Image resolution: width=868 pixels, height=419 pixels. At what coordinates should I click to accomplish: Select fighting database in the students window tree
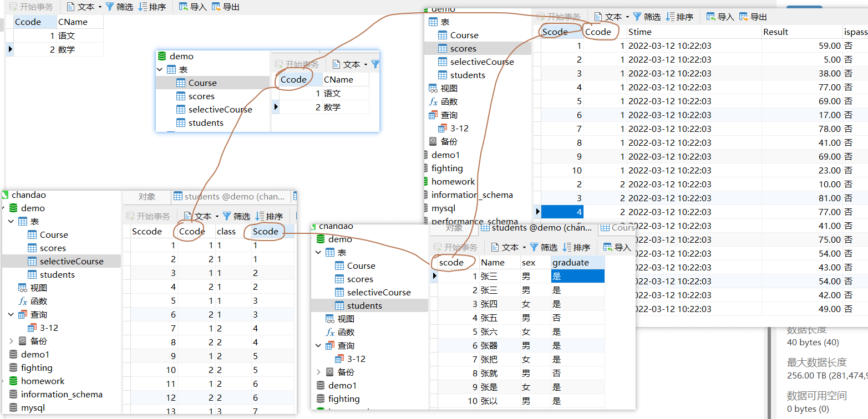tap(338, 399)
